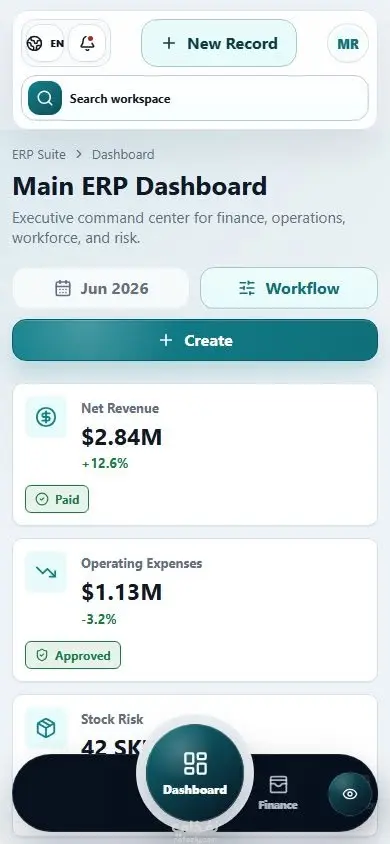Click the magnifier search icon
The width and height of the screenshot is (390, 844).
tap(45, 99)
